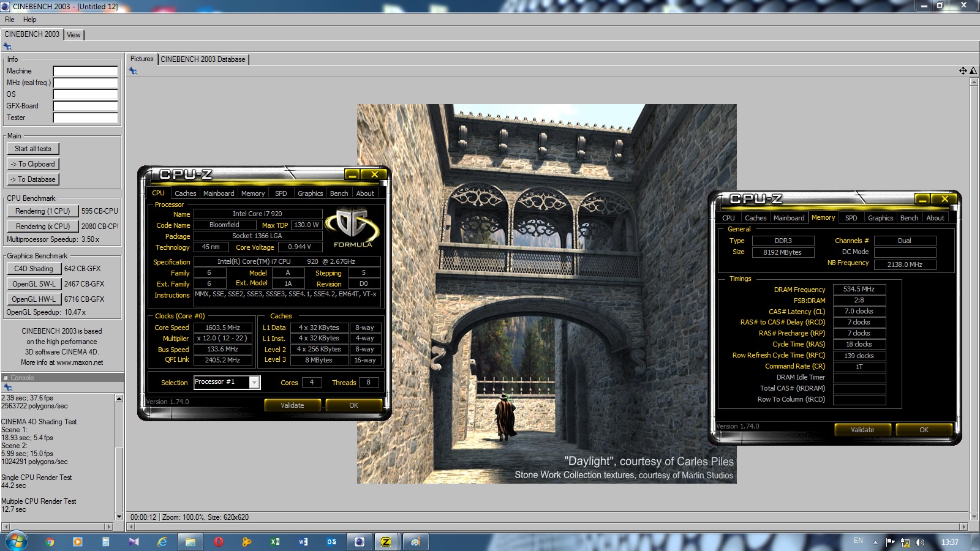Click Validate in the left CPU-Z window

click(x=292, y=405)
